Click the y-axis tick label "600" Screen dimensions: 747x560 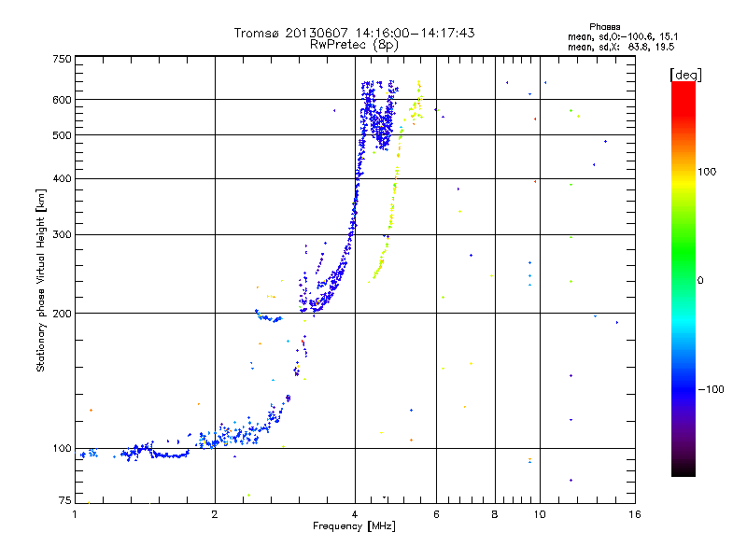(x=63, y=100)
